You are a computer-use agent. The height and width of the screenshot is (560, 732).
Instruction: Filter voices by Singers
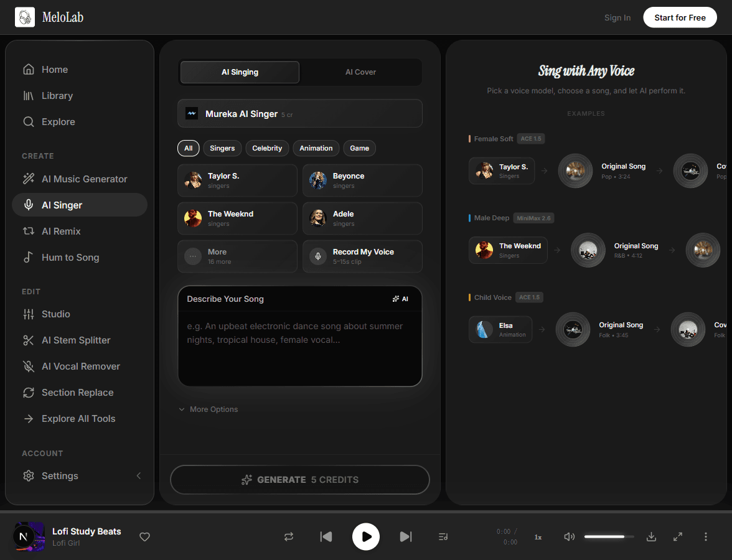tap(222, 148)
